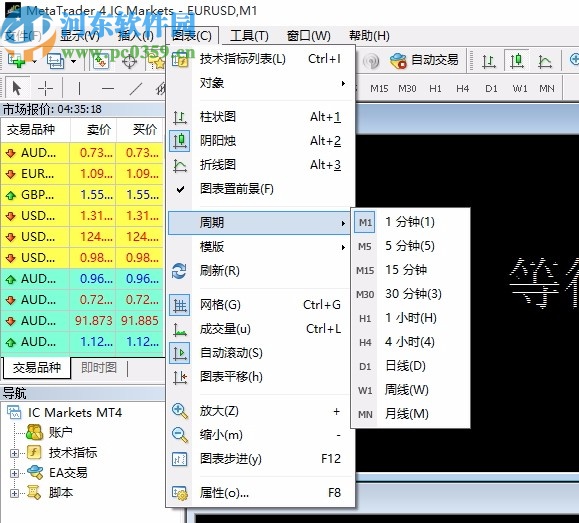Click the signal broadcast toolbar icon
The height and width of the screenshot is (523, 579).
370,61
